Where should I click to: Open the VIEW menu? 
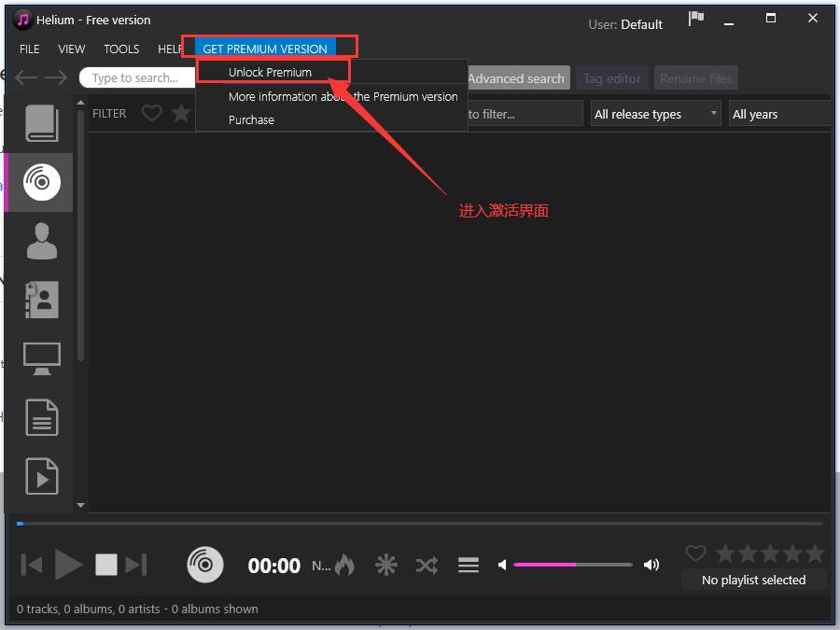click(71, 49)
